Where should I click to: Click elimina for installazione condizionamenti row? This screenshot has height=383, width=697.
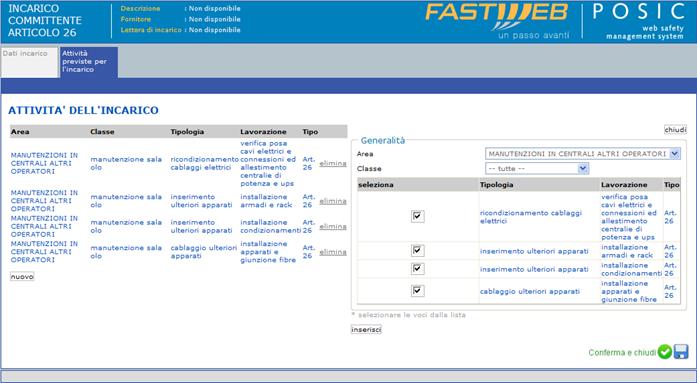coord(332,226)
